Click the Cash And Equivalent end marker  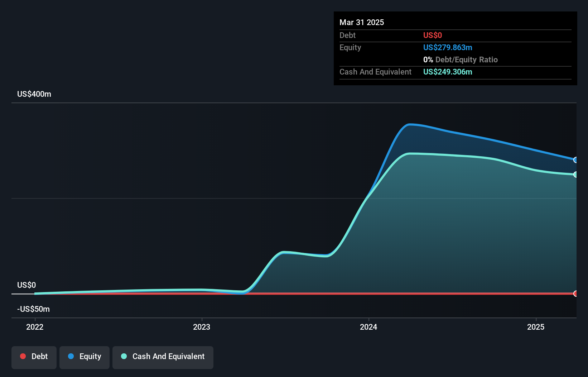coord(575,175)
